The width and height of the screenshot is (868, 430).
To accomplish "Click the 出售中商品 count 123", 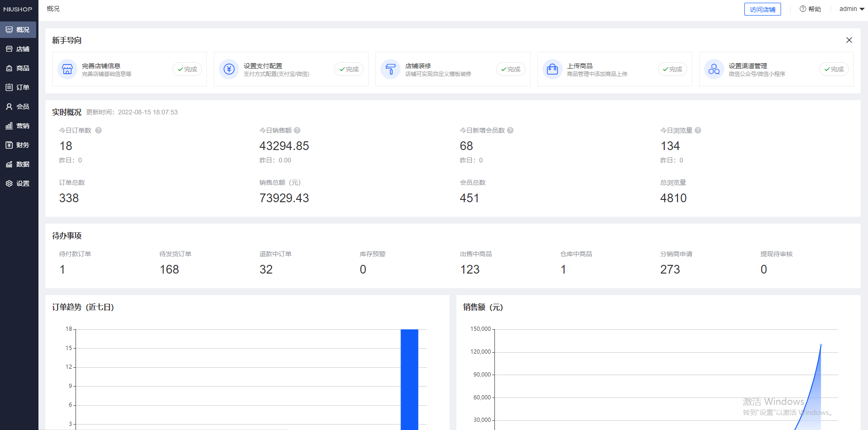I will [x=470, y=269].
